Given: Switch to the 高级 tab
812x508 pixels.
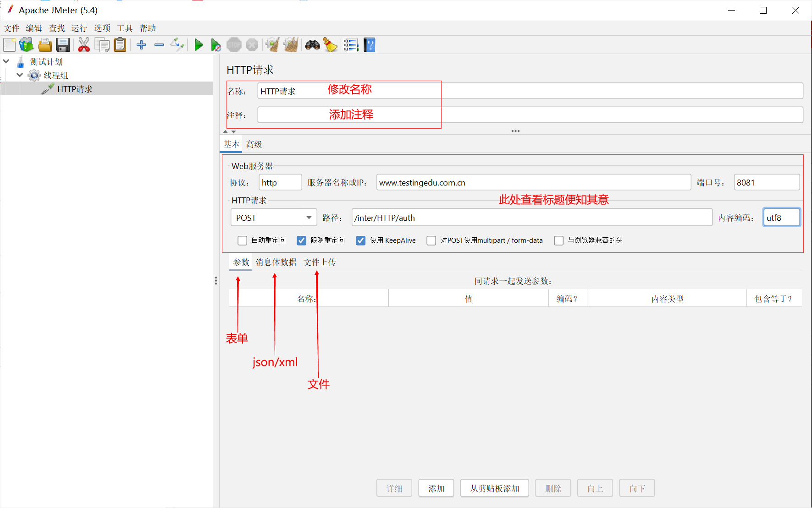Looking at the screenshot, I should click(x=254, y=144).
